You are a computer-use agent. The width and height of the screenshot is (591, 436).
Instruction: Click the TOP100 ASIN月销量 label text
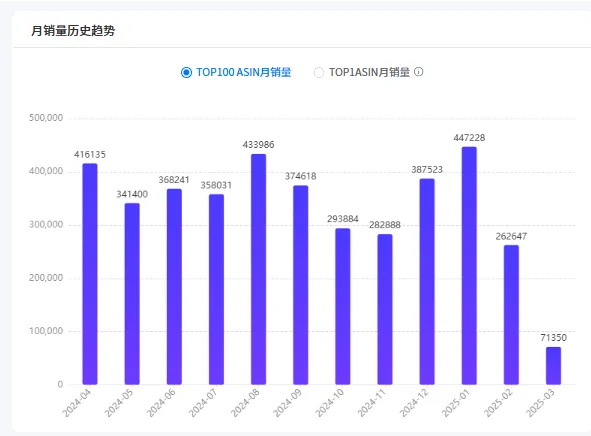click(243, 72)
